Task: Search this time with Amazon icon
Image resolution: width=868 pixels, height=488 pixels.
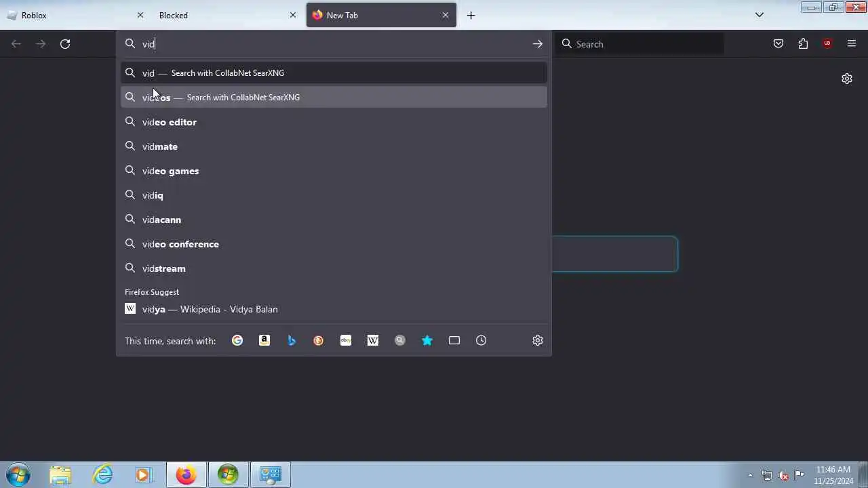Action: point(264,340)
